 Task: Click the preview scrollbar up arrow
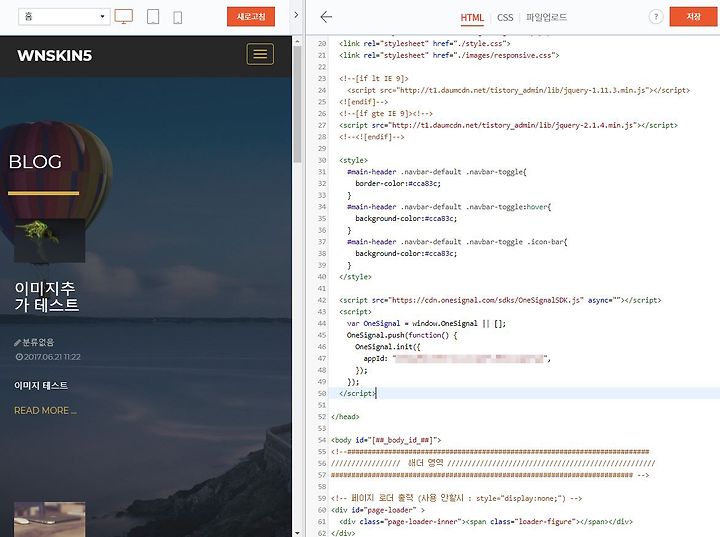(297, 42)
